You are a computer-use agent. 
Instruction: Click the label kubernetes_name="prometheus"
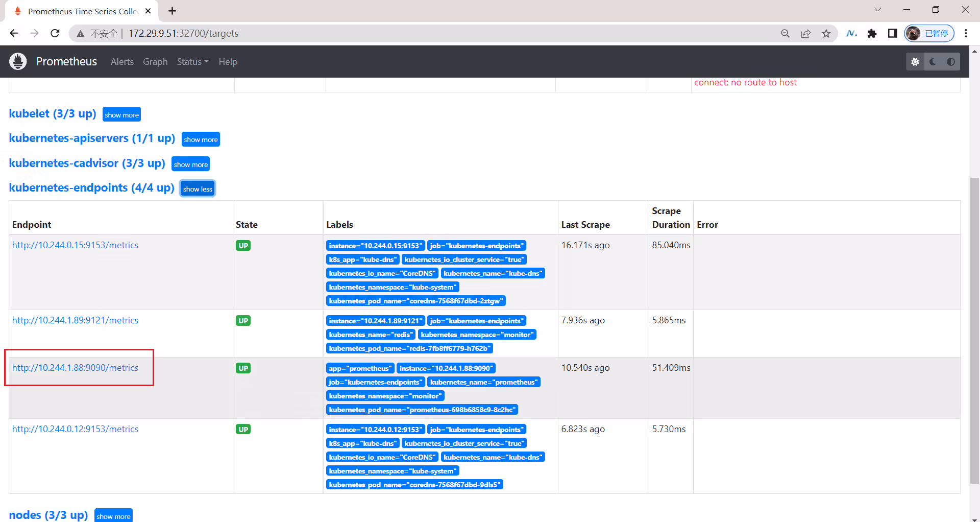[483, 382]
